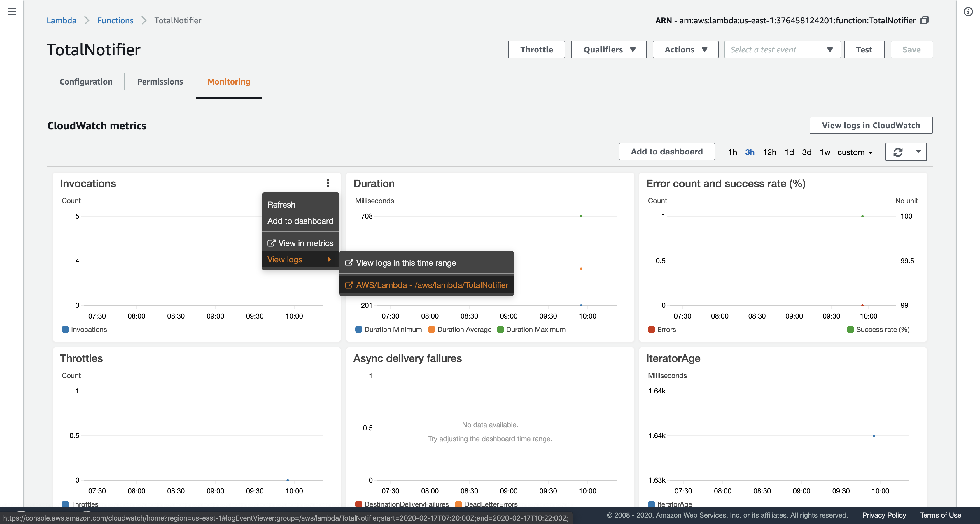Click the View in metrics external-link icon
The image size is (980, 524).
click(271, 243)
